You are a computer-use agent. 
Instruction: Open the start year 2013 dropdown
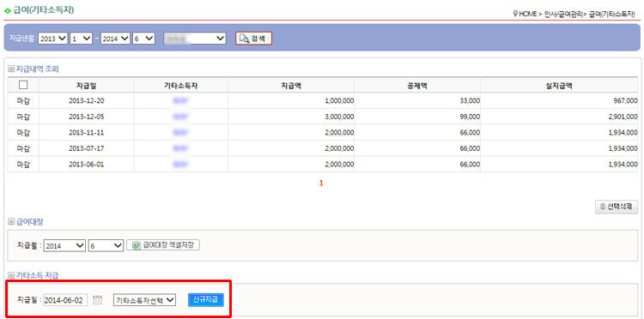pyautogui.click(x=53, y=39)
